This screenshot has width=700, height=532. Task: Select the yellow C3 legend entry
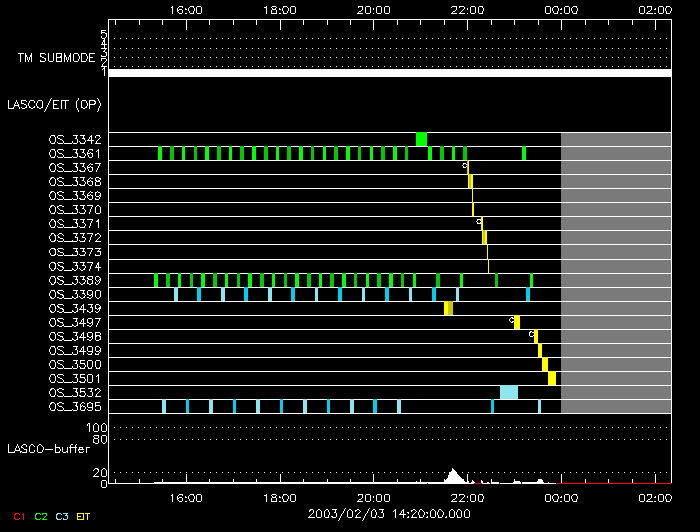pos(64,515)
